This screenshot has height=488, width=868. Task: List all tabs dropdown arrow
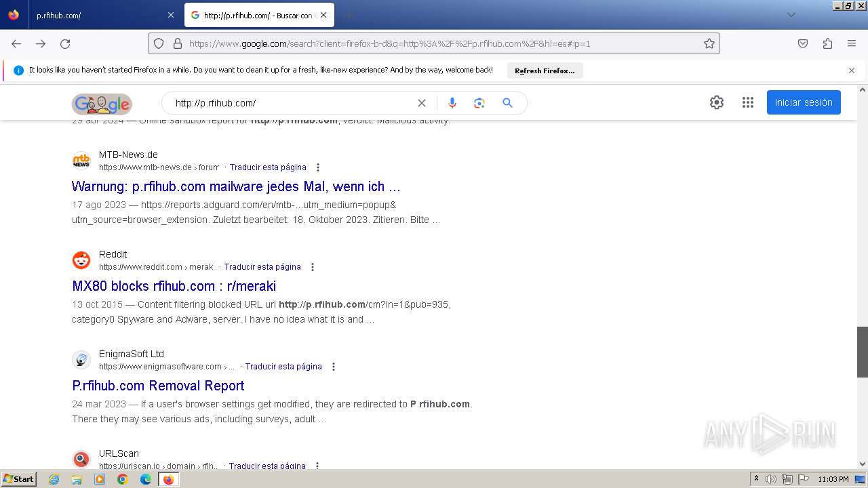[x=791, y=15]
